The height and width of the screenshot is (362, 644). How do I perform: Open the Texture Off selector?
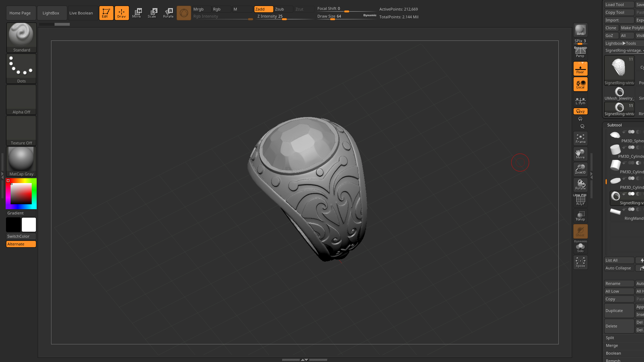[x=21, y=131]
